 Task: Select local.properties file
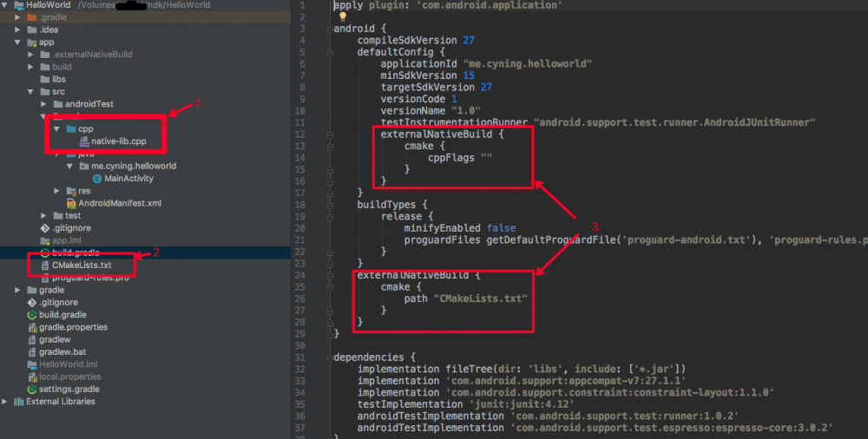pyautogui.click(x=69, y=377)
